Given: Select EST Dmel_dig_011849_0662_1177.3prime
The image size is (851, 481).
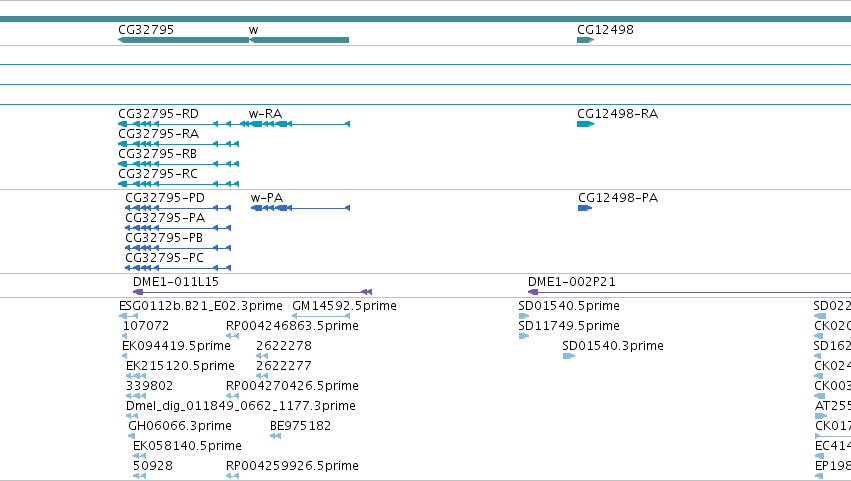Looking at the screenshot, I should [241, 407].
